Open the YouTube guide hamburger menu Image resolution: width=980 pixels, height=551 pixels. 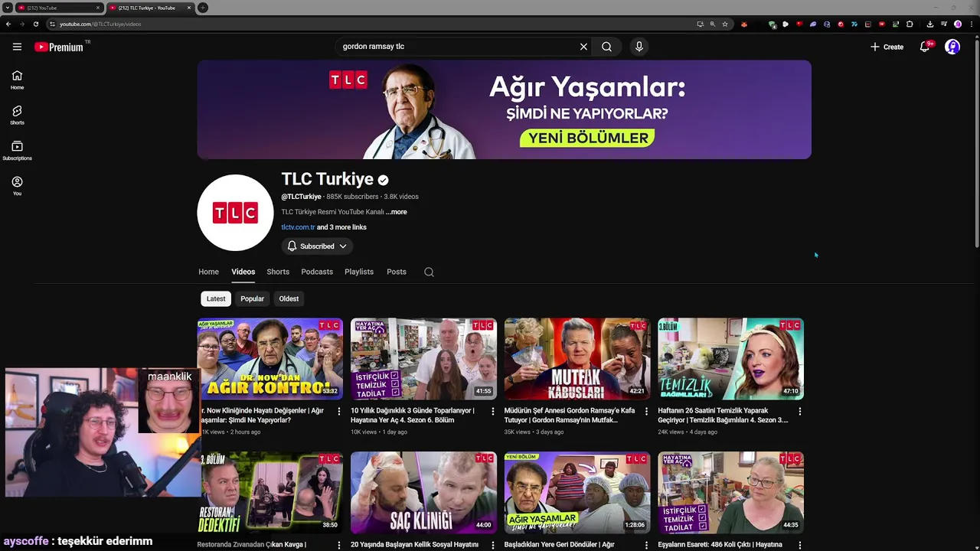pos(17,47)
